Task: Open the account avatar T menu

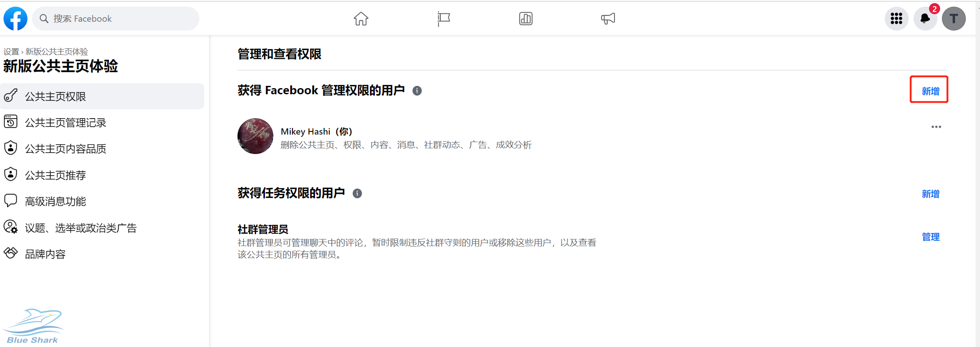Action: (x=954, y=19)
